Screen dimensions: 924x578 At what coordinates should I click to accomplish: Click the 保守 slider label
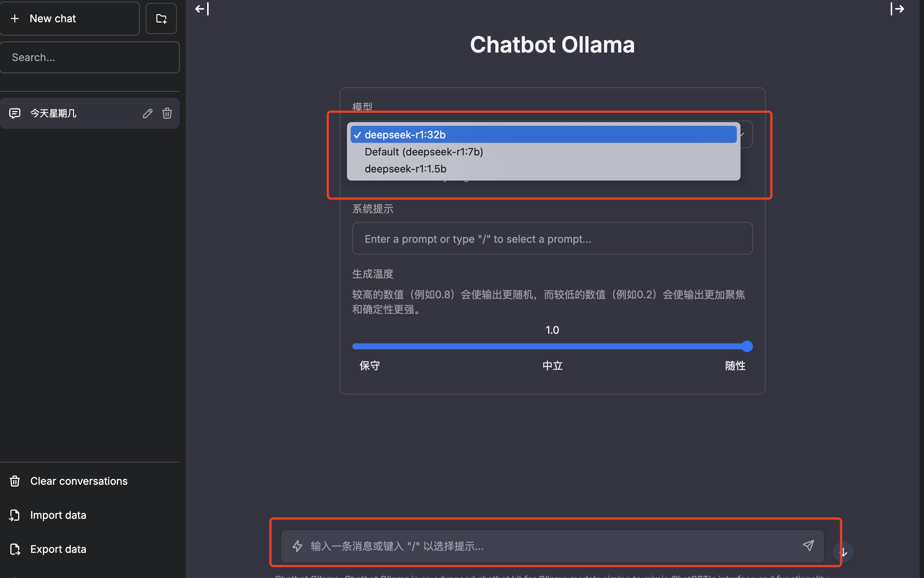pyautogui.click(x=370, y=366)
